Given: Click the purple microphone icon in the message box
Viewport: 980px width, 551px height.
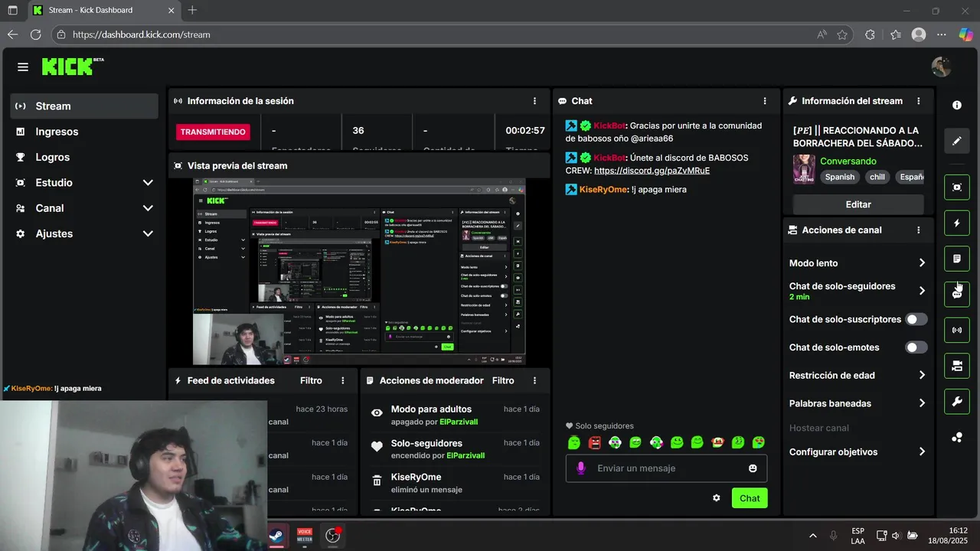Looking at the screenshot, I should pos(581,468).
